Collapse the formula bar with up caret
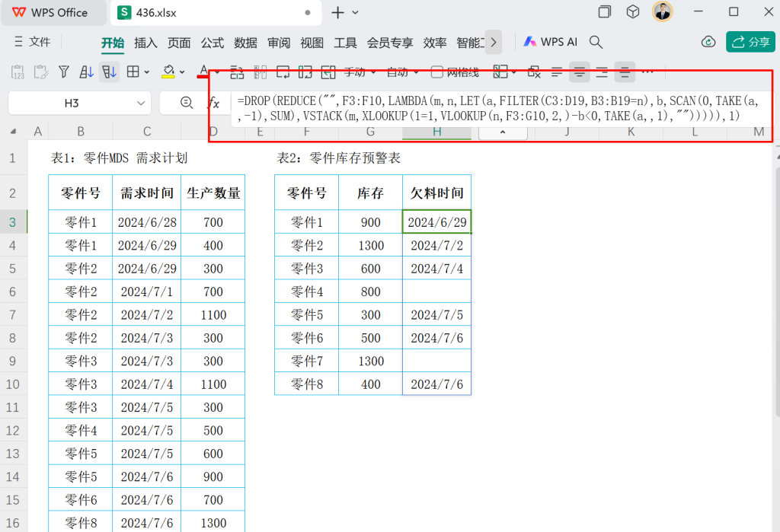Screen dimensions: 780x532 [503, 132]
